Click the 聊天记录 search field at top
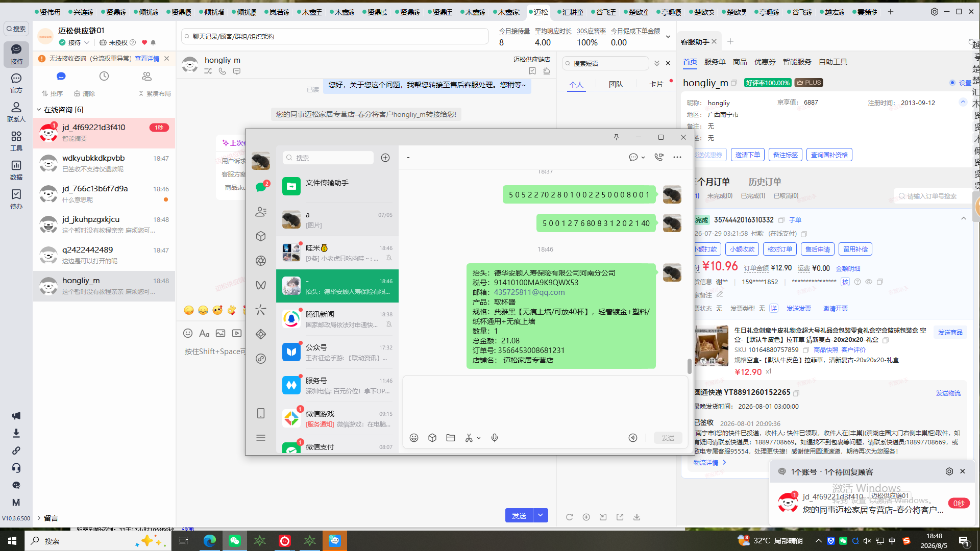 point(335,36)
